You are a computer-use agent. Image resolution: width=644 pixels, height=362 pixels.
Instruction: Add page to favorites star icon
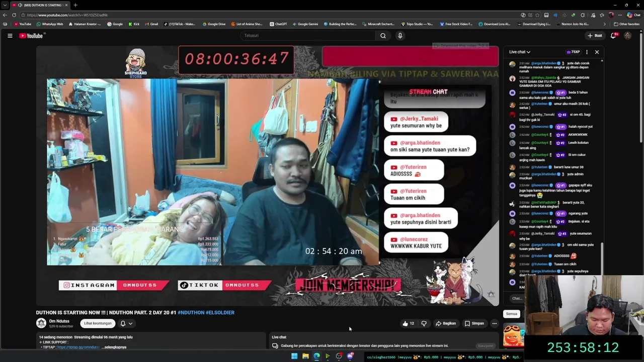coord(538,15)
